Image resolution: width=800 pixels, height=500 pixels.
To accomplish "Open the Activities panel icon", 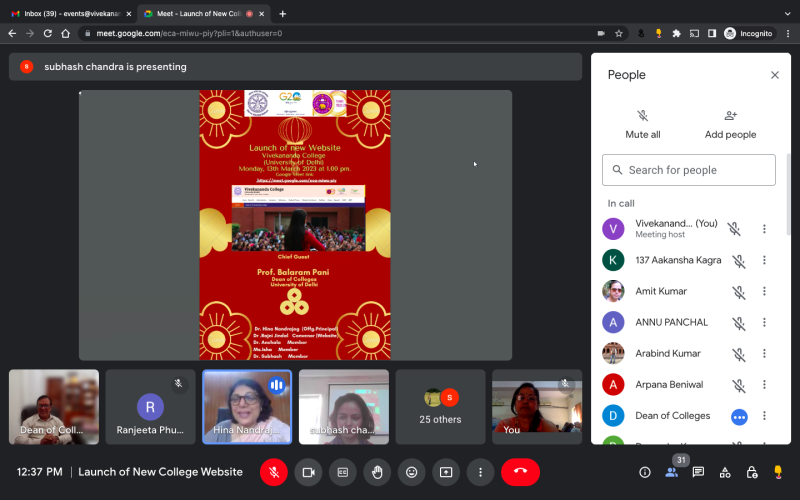I will (x=725, y=472).
